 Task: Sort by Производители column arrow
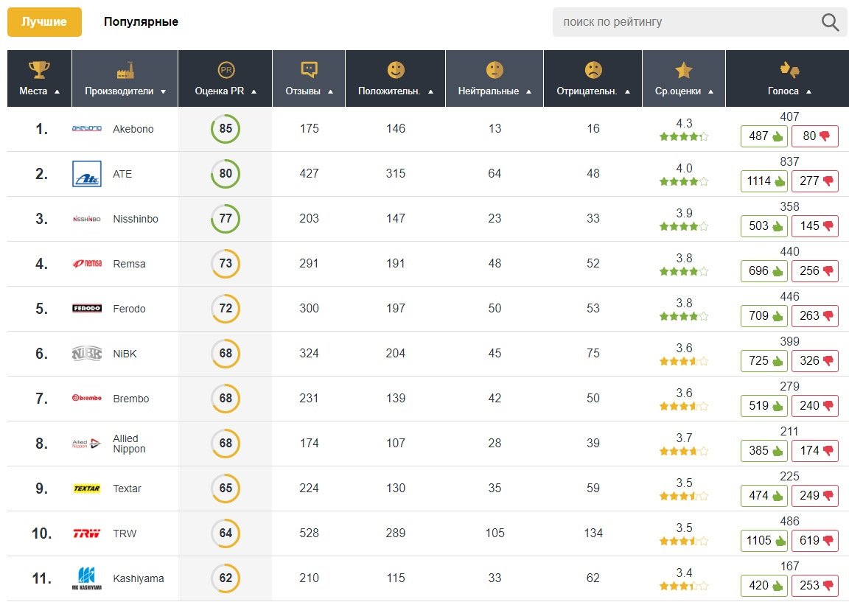[163, 92]
